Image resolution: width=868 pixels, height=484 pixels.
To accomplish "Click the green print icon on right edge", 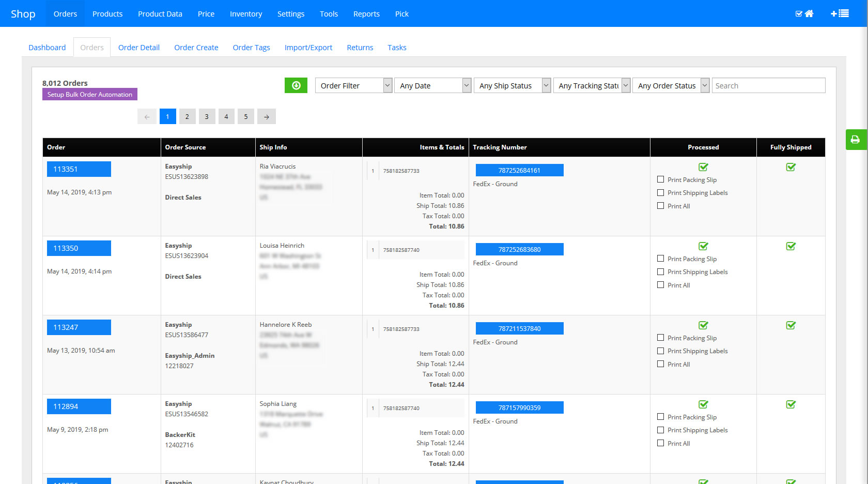I will point(856,140).
